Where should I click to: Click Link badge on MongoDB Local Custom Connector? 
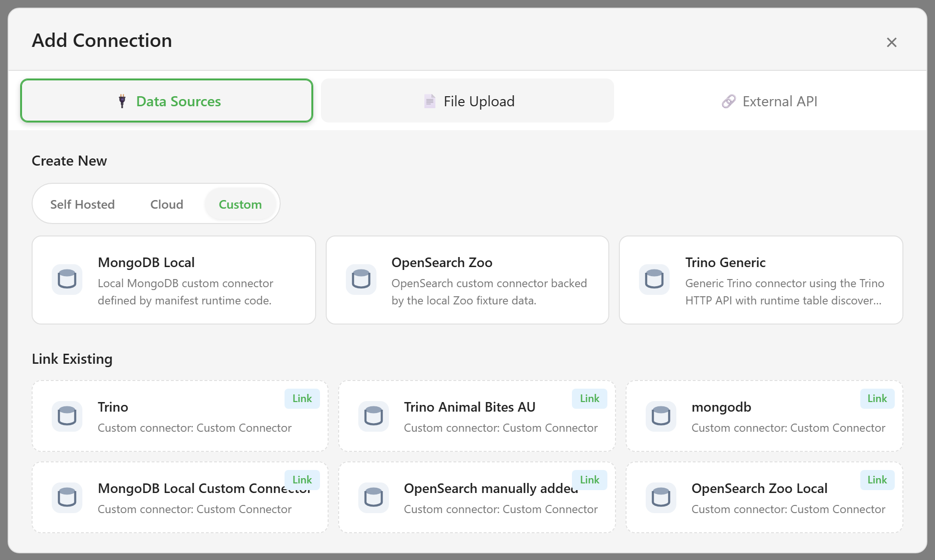[x=302, y=480]
